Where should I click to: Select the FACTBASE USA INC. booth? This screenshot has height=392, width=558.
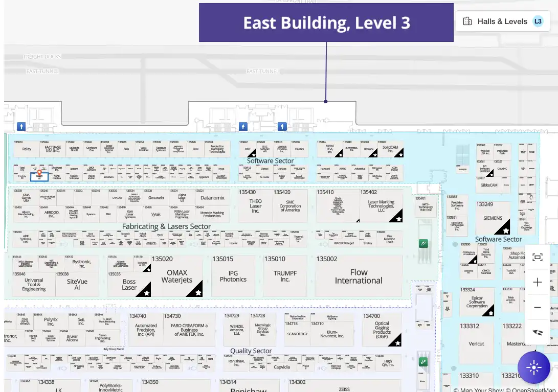click(53, 149)
